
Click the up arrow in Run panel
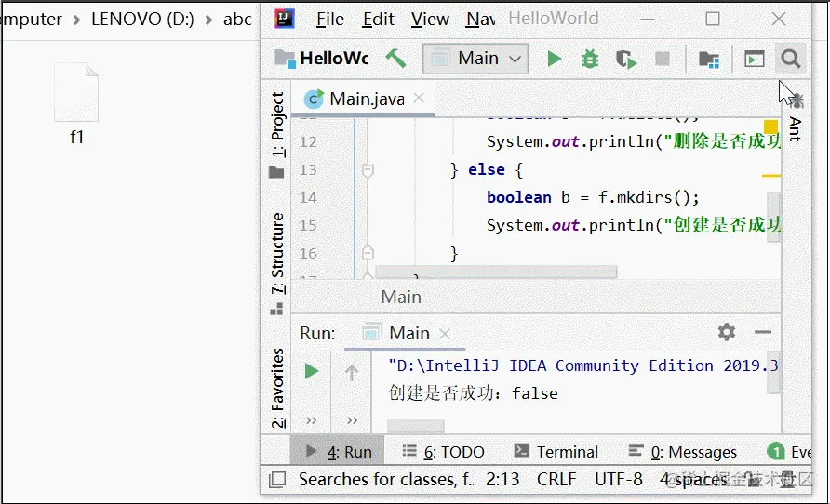tap(352, 372)
